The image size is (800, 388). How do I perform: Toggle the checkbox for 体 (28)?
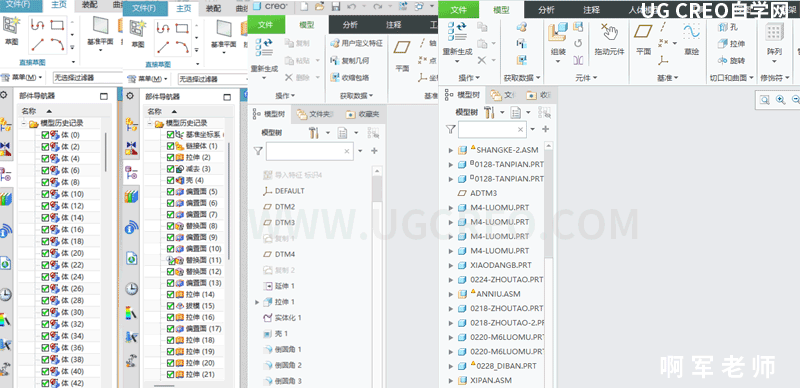pyautogui.click(x=45, y=300)
